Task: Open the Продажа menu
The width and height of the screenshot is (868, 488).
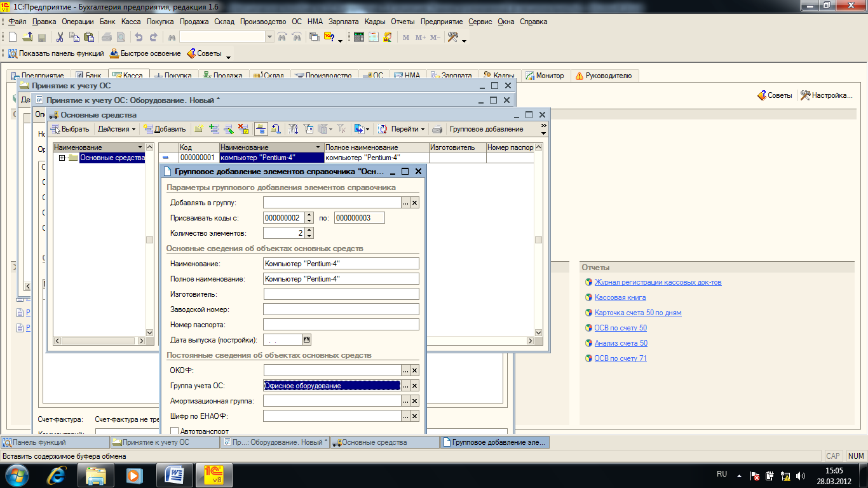Action: click(194, 22)
